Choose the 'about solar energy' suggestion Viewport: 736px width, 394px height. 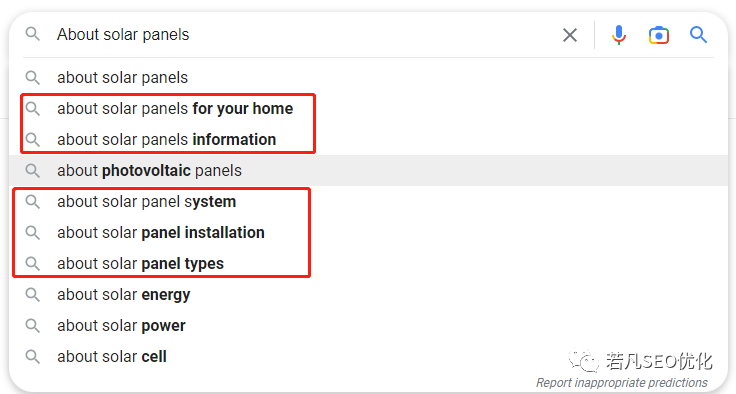(x=368, y=294)
